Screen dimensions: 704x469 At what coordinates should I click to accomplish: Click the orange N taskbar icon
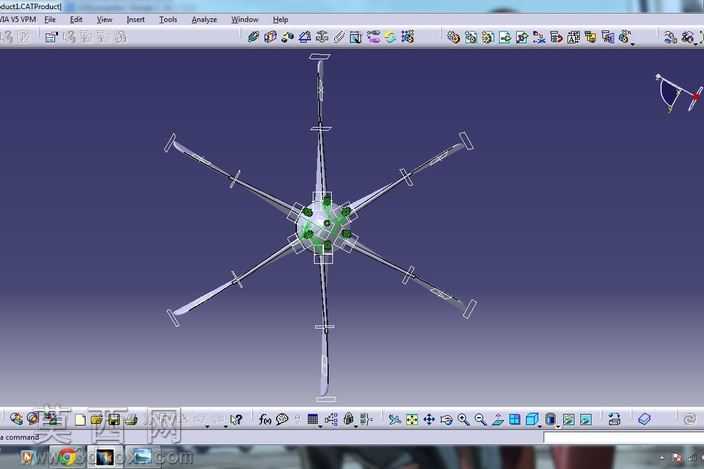click(x=27, y=457)
